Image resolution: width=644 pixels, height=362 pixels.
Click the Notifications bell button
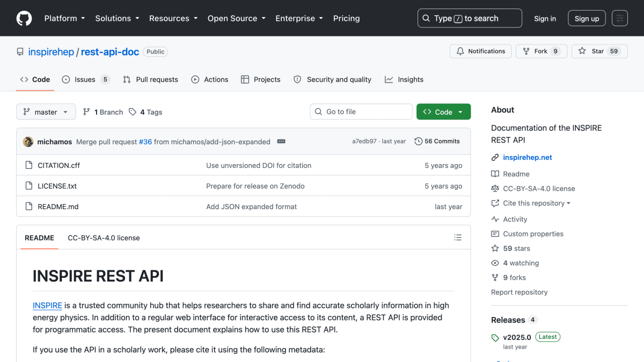[480, 51]
